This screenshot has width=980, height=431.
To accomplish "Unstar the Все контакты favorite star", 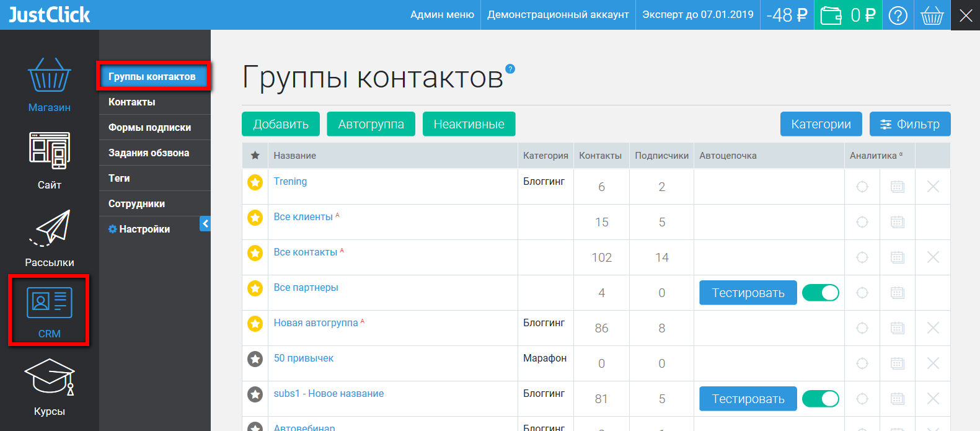I will click(x=255, y=252).
